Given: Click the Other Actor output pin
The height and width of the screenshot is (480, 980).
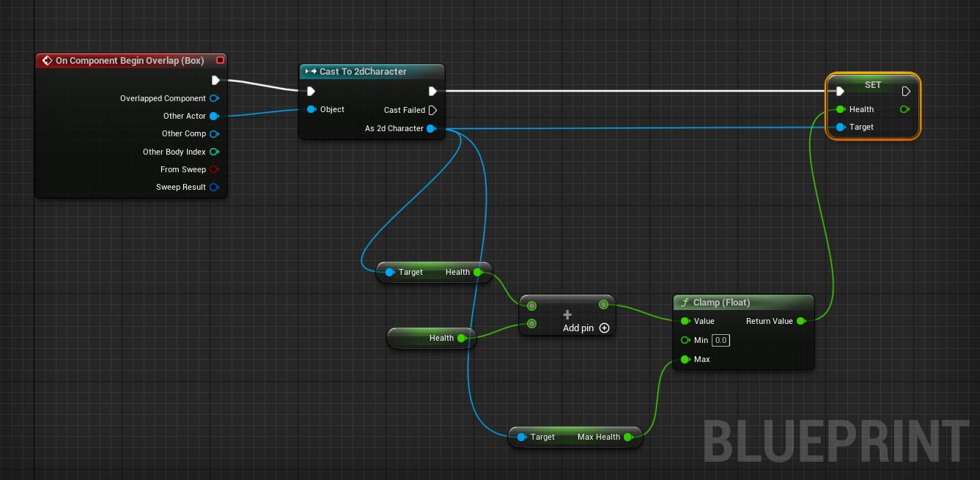Looking at the screenshot, I should (214, 116).
